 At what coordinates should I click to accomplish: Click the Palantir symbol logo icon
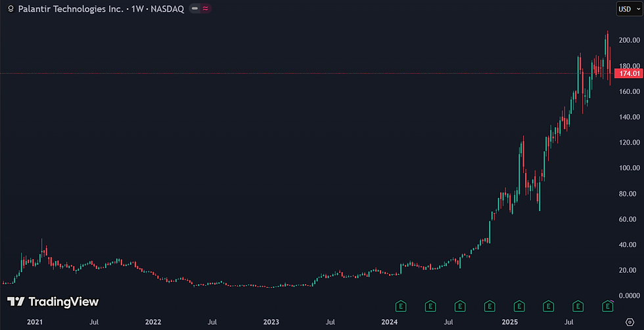pos(11,9)
